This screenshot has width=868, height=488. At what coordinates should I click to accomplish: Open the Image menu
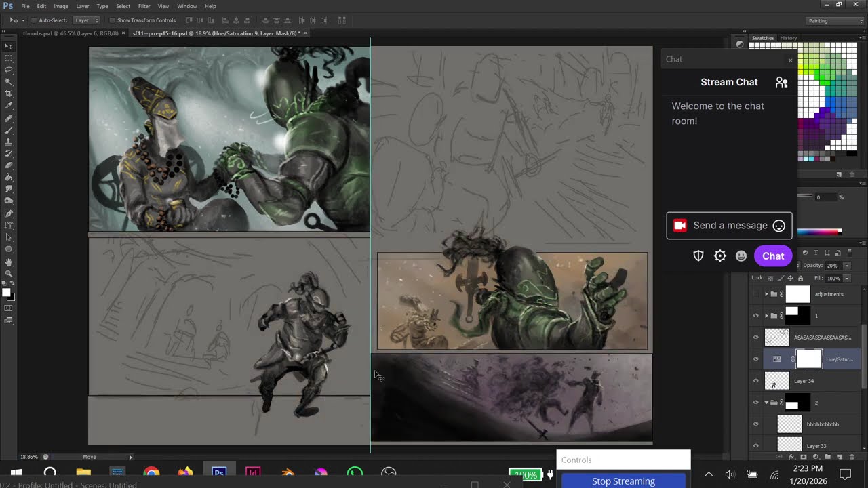[x=61, y=6]
